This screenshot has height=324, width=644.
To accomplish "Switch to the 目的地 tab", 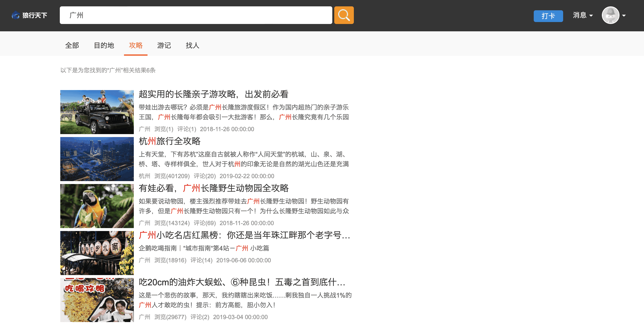I will [x=104, y=45].
